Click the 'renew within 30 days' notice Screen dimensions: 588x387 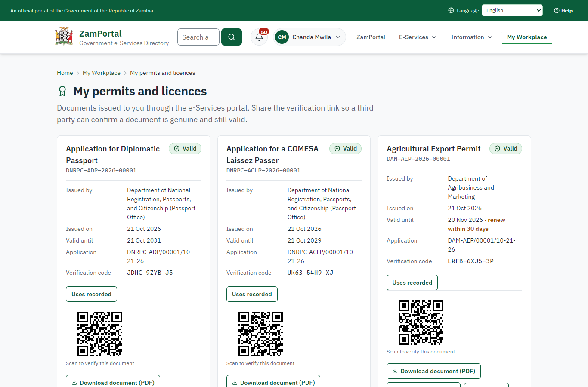[477, 224]
